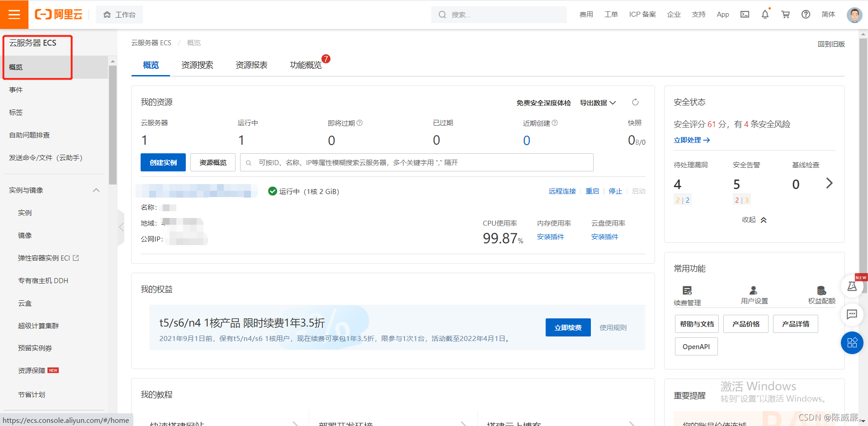Open the product navigation hamburger menu
The height and width of the screenshot is (426, 868).
pos(14,14)
